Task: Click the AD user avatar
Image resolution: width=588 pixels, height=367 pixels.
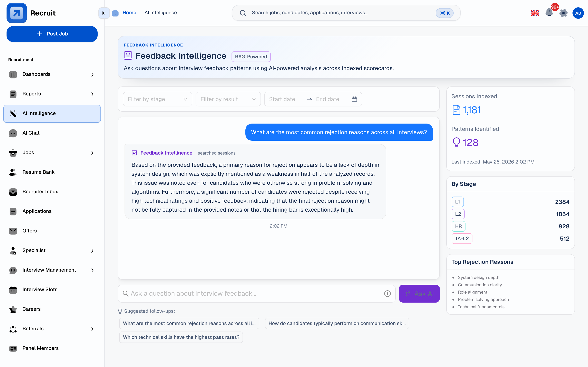Action: pos(578,13)
